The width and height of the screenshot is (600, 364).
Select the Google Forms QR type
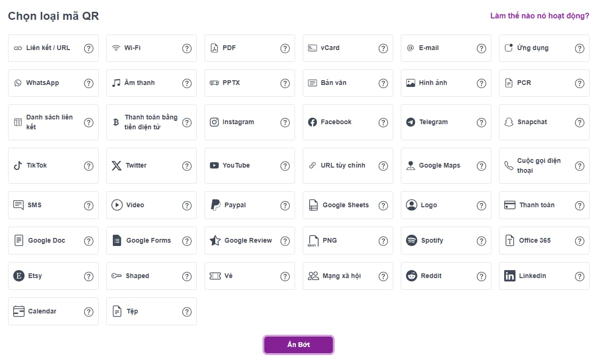[152, 241]
